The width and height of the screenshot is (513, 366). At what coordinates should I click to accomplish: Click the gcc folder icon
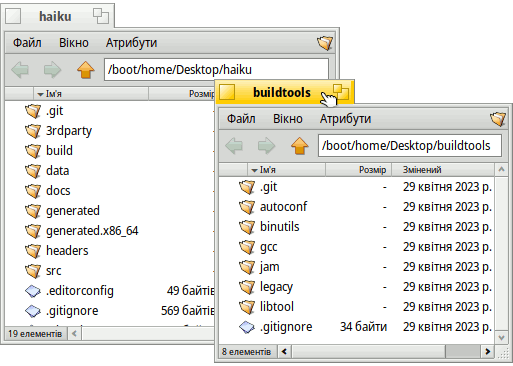tap(247, 247)
